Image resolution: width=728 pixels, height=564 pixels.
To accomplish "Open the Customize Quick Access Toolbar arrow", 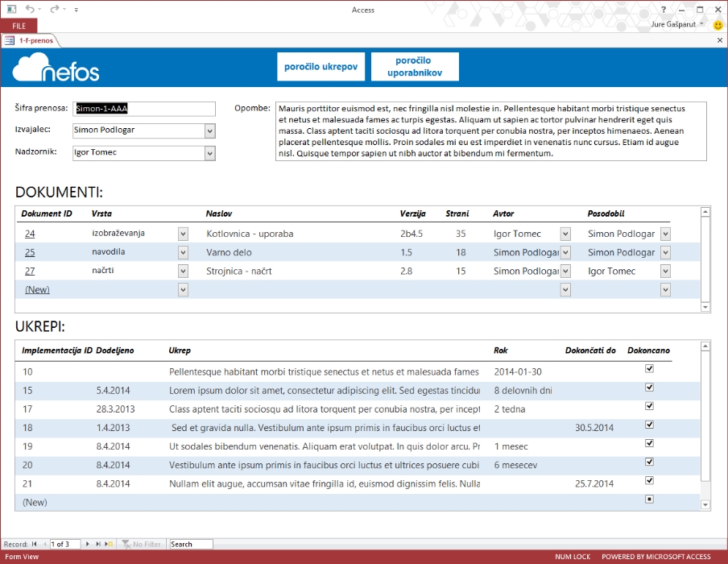I will click(77, 10).
